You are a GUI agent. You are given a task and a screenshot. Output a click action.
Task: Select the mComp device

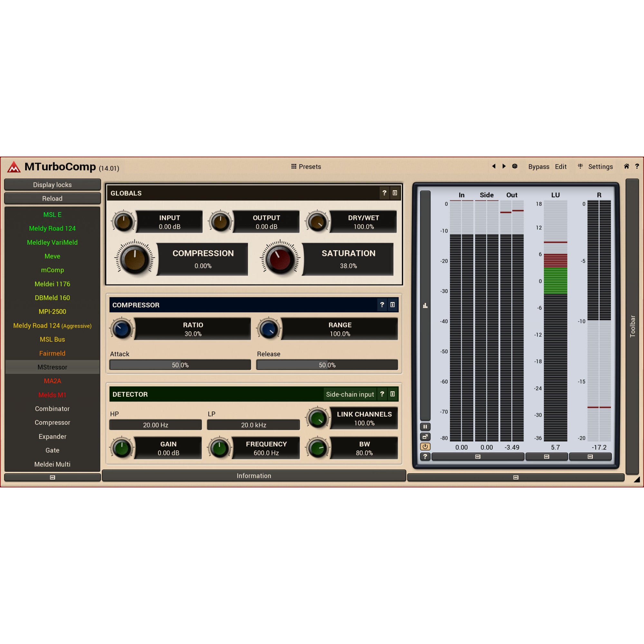pos(52,270)
